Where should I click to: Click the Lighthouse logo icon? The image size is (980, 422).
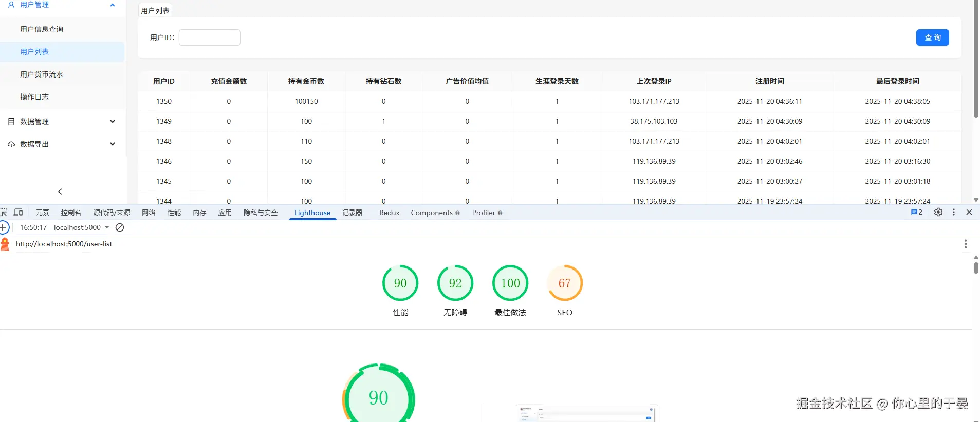tap(5, 244)
